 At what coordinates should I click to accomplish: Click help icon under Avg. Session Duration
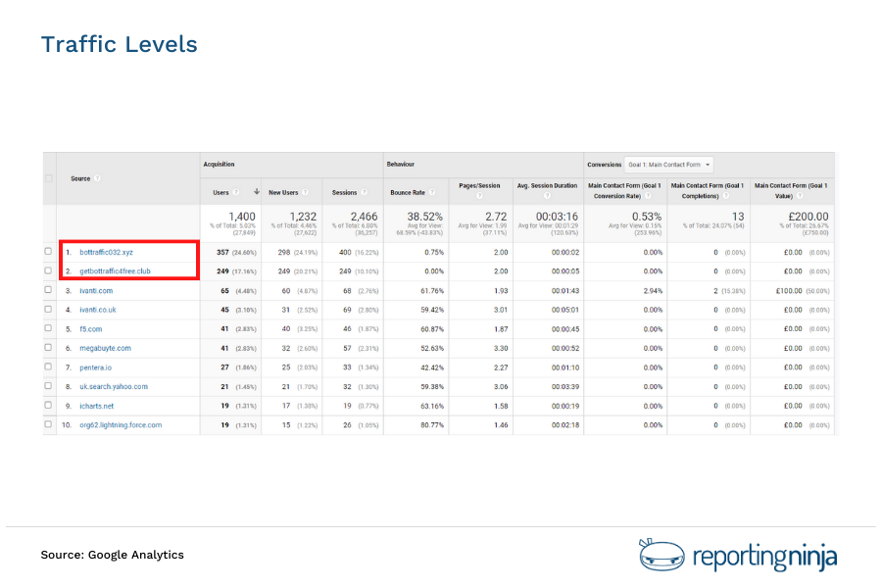click(x=547, y=196)
